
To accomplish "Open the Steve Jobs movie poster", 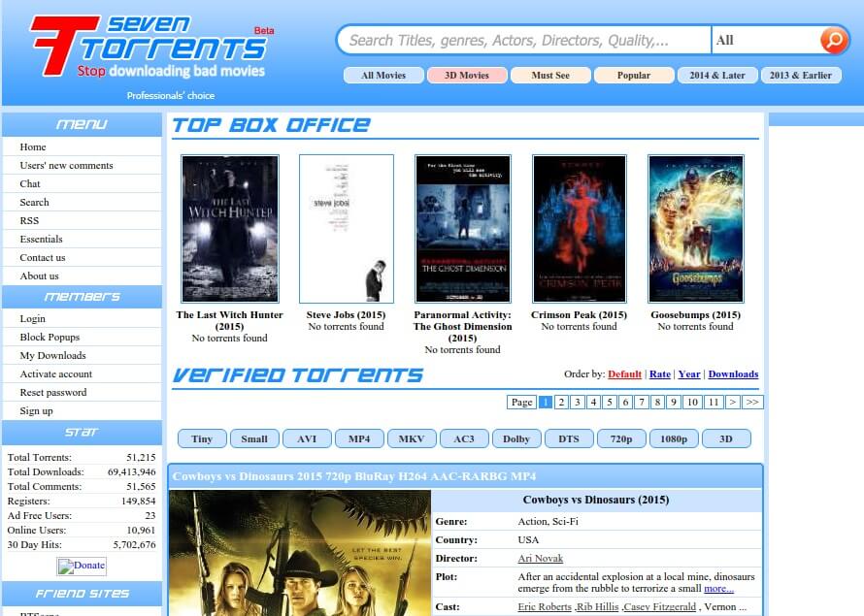I will (x=346, y=229).
